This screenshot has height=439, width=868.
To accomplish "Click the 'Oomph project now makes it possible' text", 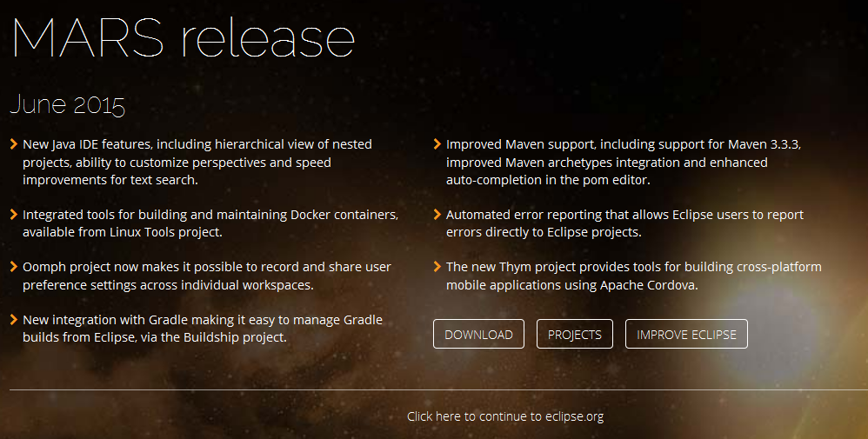I will [x=207, y=276].
